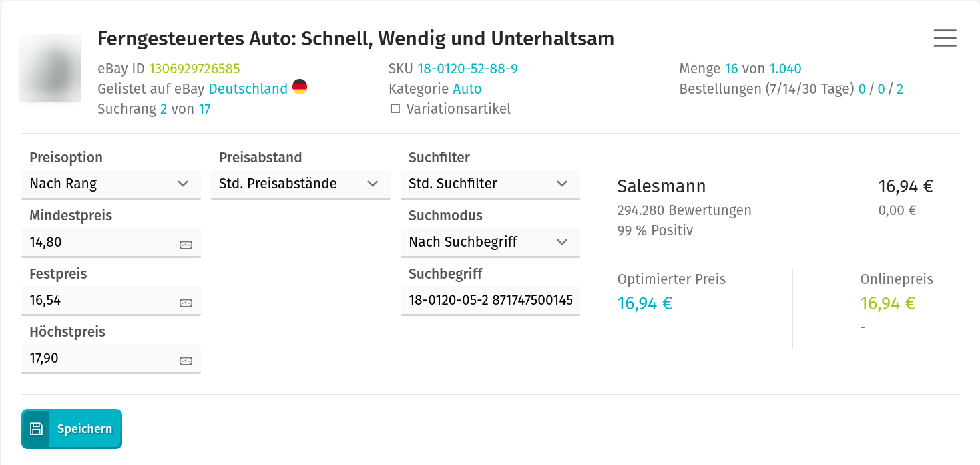Click the currency icon in Festpreis field
The image size is (980, 465).
coord(186,303)
